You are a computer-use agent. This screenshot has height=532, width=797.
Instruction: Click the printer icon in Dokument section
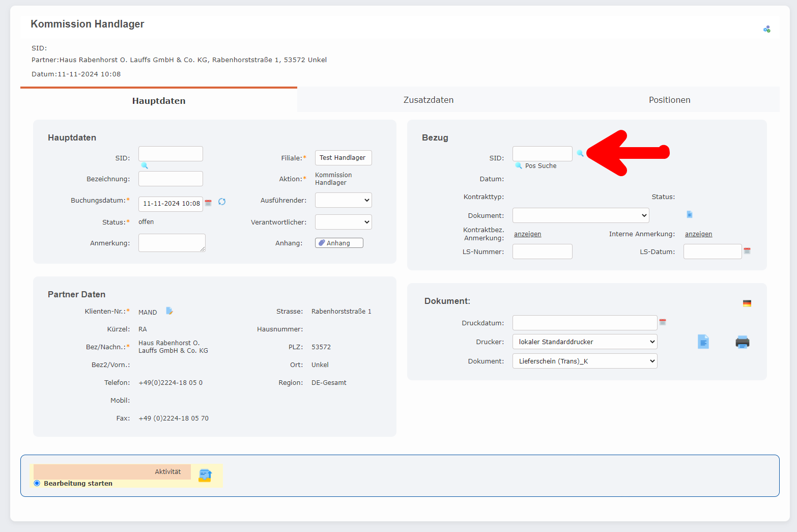click(x=742, y=342)
